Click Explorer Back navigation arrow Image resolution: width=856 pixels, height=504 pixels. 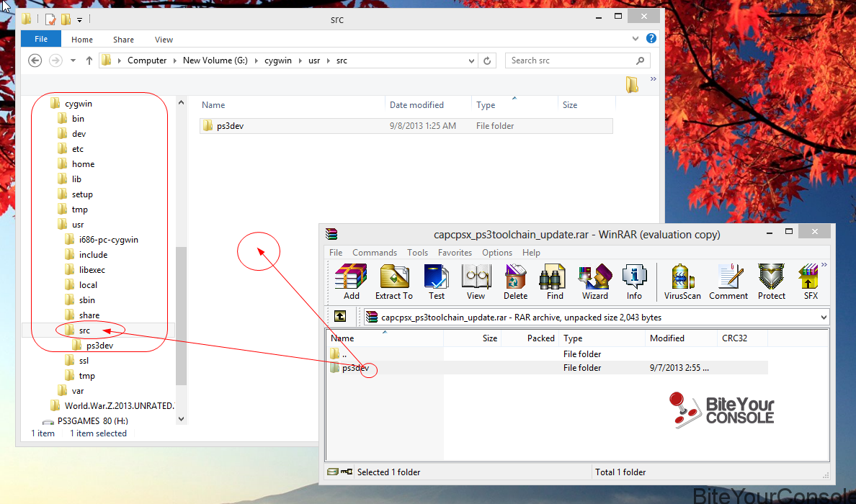tap(35, 60)
